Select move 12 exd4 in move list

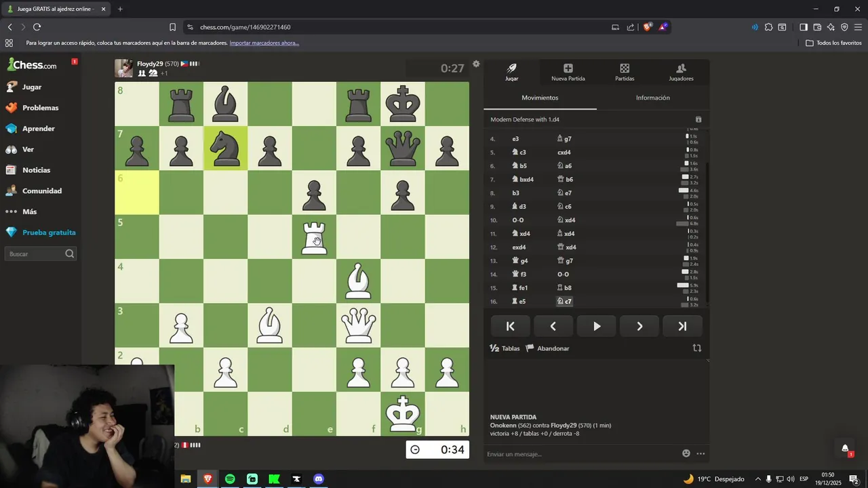[519, 247]
